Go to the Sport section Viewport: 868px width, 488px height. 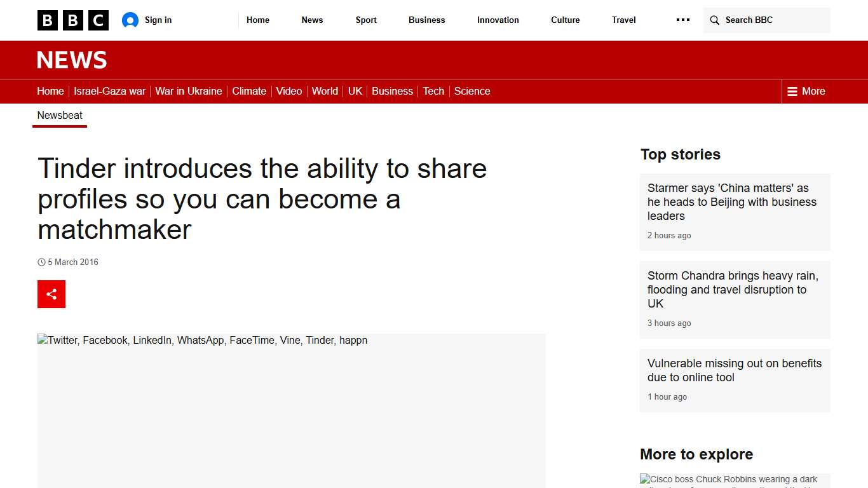365,20
